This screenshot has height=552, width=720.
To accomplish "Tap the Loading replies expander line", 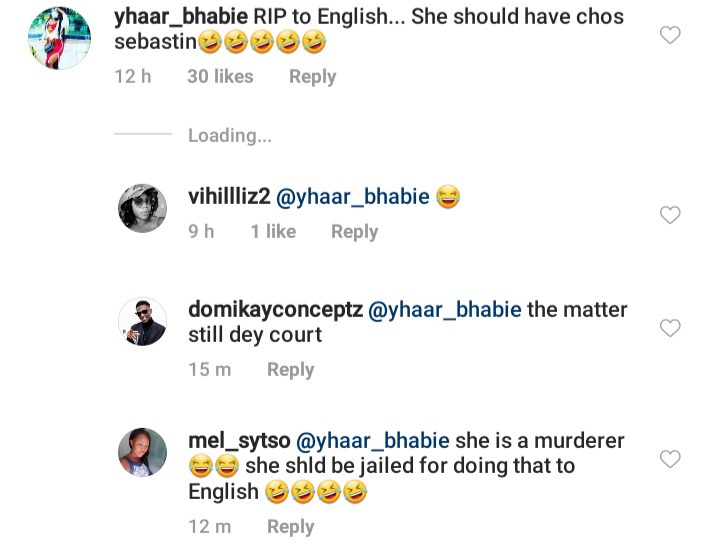I will pos(193,135).
